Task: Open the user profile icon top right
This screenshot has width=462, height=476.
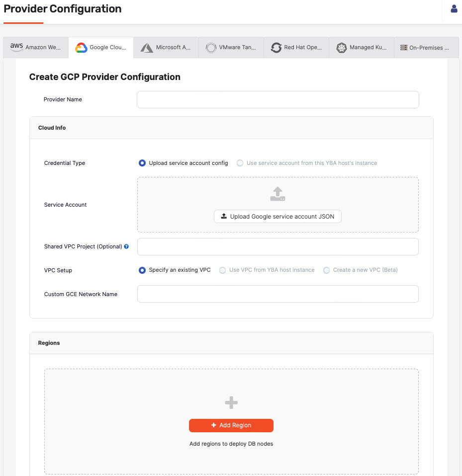Action: pyautogui.click(x=454, y=8)
